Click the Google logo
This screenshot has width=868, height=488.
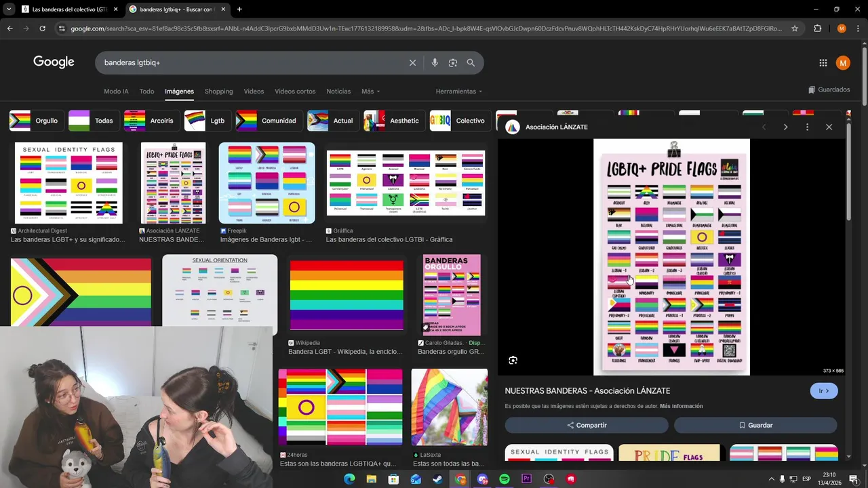click(54, 62)
